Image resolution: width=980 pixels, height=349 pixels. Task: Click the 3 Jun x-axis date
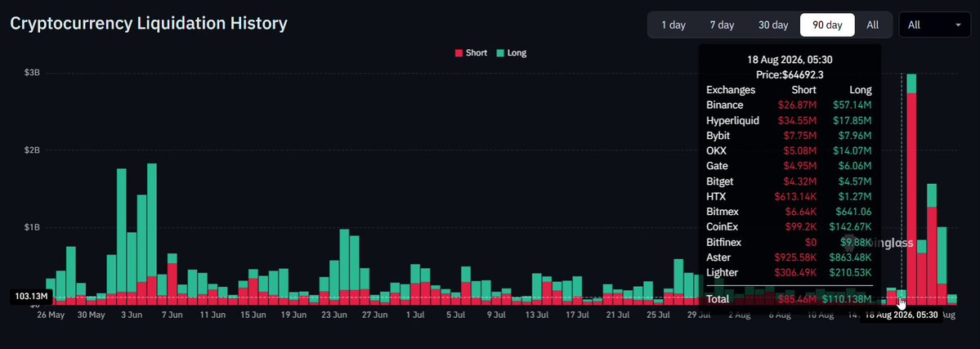pos(132,315)
